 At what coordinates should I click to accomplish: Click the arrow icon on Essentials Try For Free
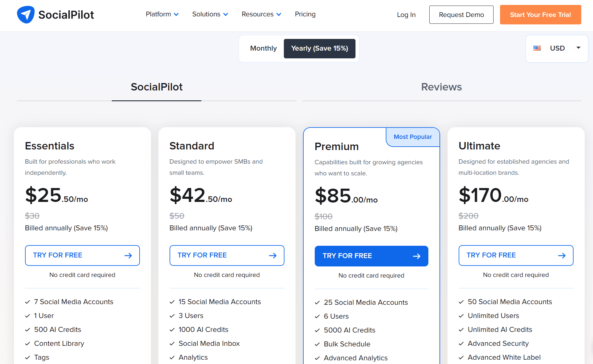pos(128,256)
